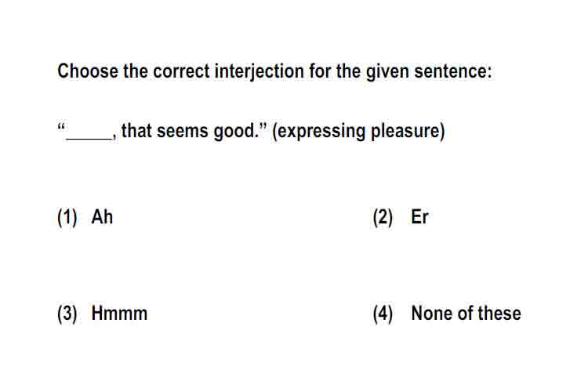The height and width of the screenshot is (392, 588).
Task: Click the words 'given sentence:' in heading
Action: 429,71
